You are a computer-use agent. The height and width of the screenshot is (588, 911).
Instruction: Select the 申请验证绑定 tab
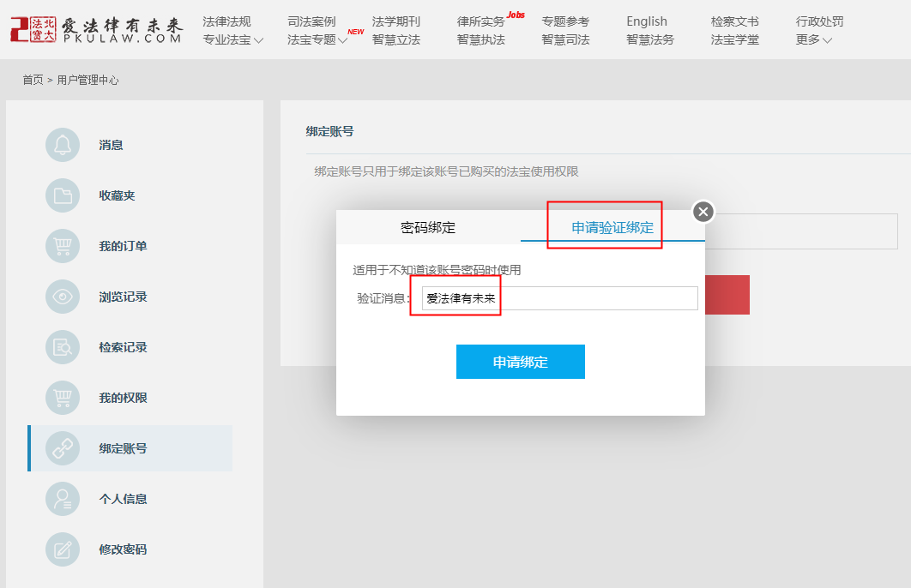[x=612, y=228]
